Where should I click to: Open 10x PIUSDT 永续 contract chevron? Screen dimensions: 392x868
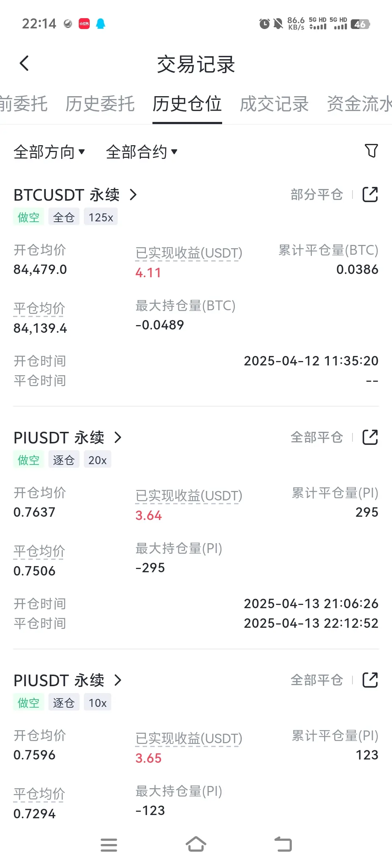[118, 680]
